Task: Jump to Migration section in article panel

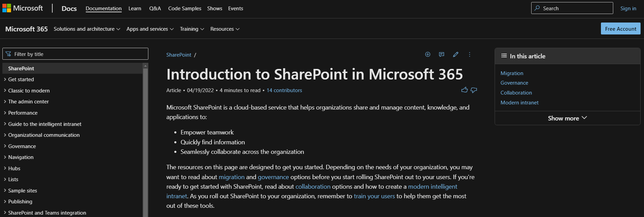Action: (512, 73)
